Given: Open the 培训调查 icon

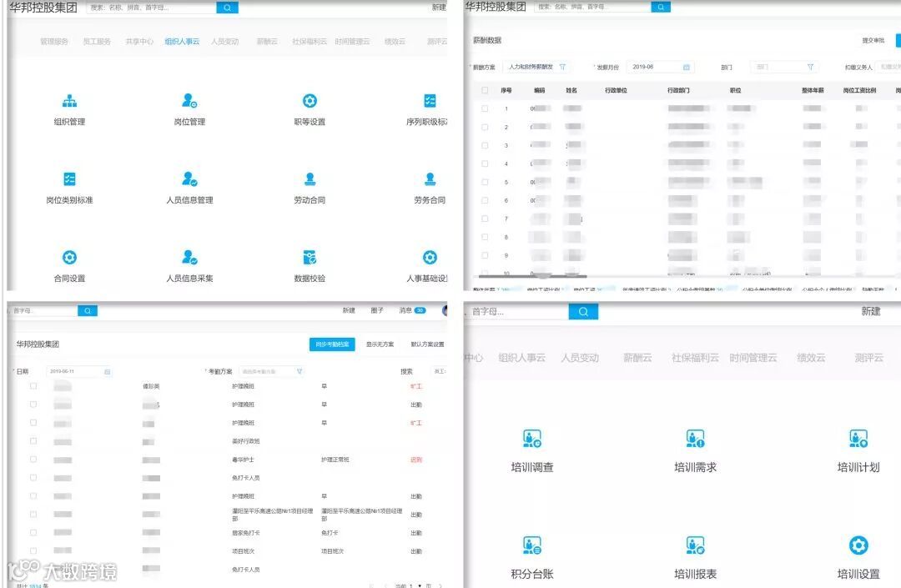Looking at the screenshot, I should click(532, 439).
